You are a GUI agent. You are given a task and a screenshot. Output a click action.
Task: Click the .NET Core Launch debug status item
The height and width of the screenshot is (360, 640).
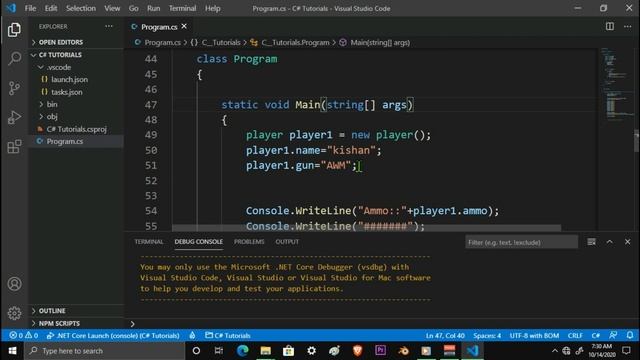pyautogui.click(x=113, y=336)
